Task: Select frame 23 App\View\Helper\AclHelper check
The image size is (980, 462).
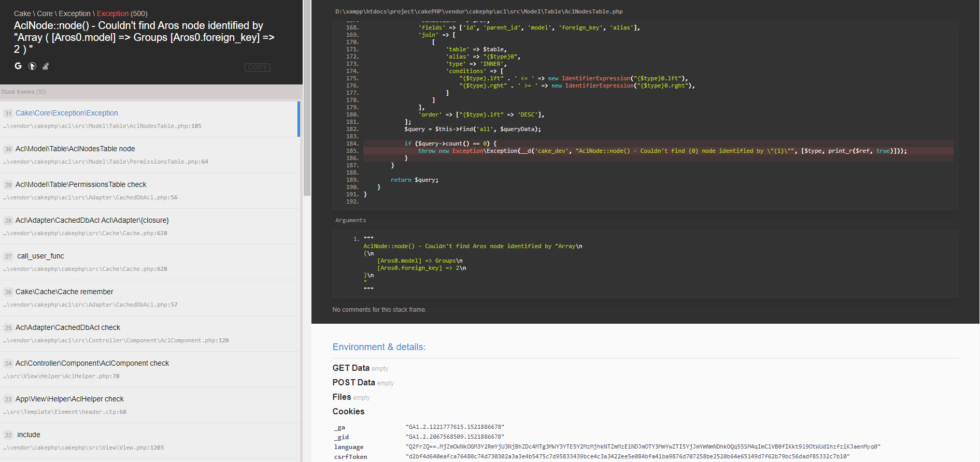Action: pos(149,405)
